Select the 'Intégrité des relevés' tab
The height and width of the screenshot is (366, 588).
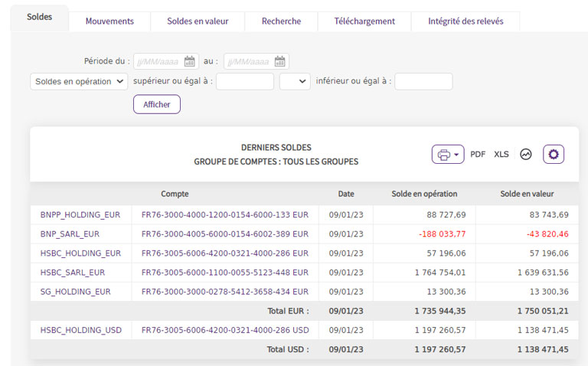pos(465,21)
